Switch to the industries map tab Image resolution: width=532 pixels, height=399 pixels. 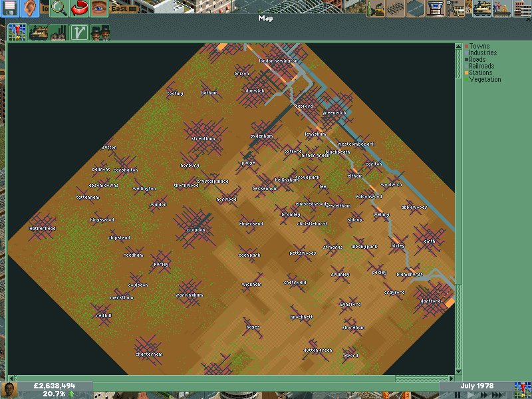point(59,33)
